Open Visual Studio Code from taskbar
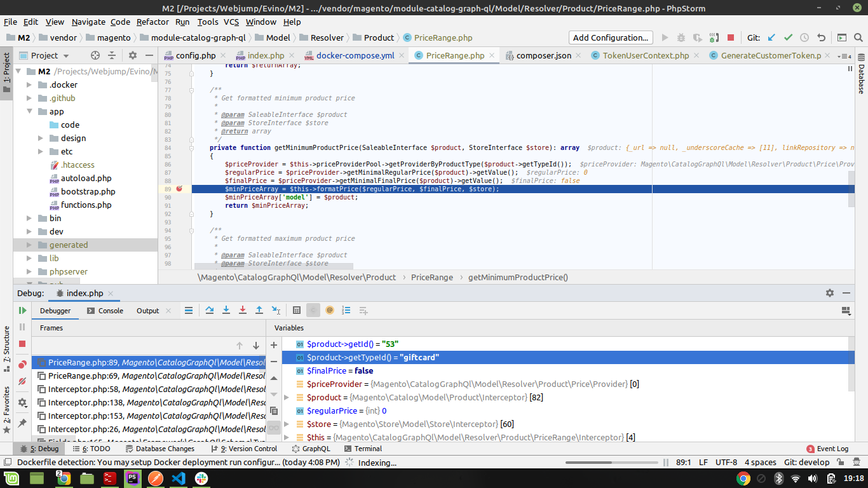 point(179,478)
